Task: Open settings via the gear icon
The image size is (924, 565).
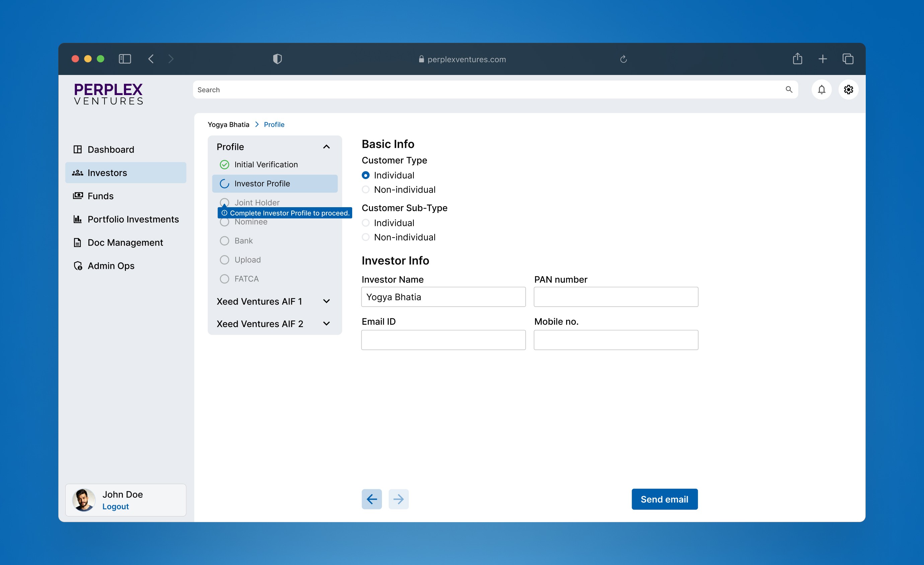Action: [x=848, y=90]
